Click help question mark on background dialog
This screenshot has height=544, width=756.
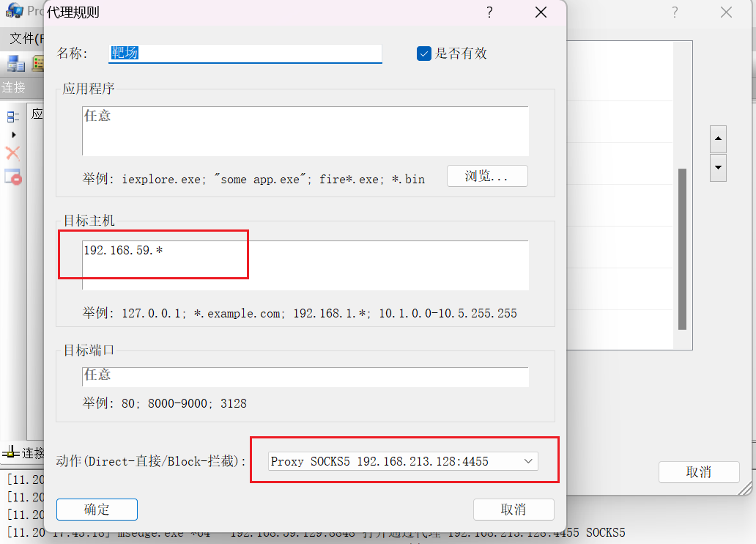675,12
